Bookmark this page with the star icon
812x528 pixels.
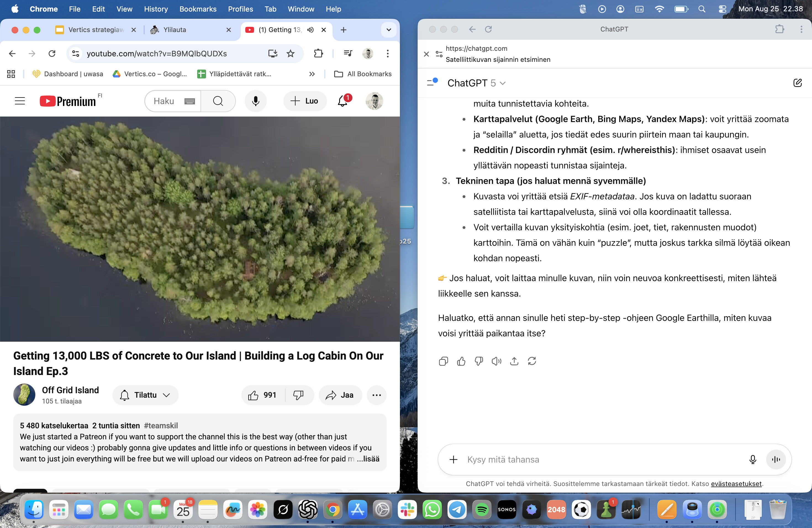[290, 54]
